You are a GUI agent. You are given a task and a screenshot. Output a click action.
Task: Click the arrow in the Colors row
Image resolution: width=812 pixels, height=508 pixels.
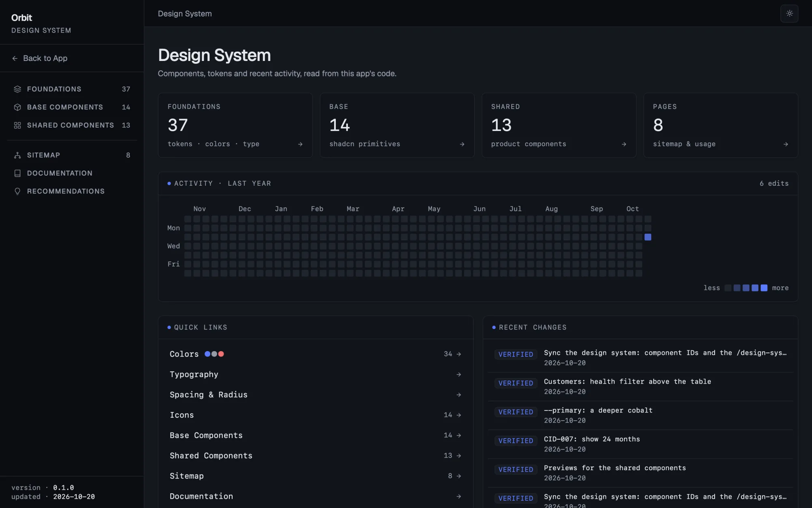click(459, 354)
